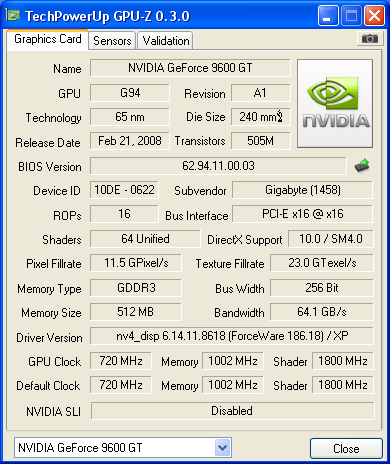The width and height of the screenshot is (390, 464).
Task: Click DirectX Support field 10.0 / SM4.0
Action: click(x=331, y=239)
